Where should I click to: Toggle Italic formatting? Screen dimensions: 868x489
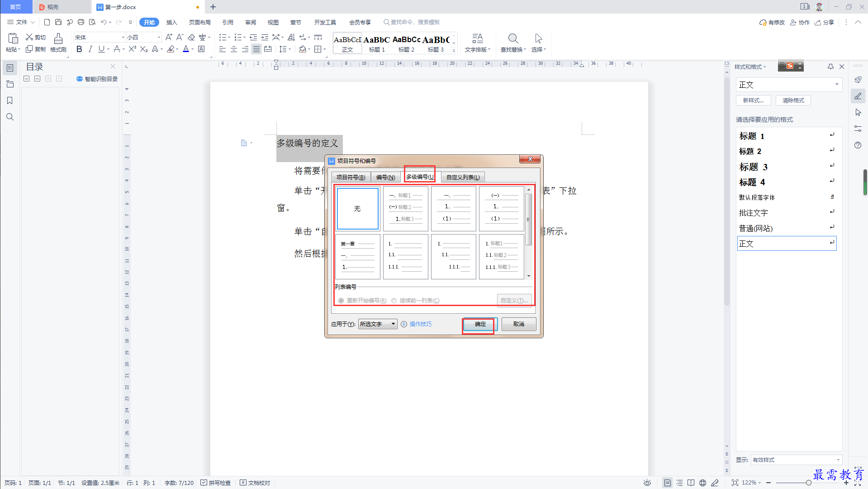point(90,49)
